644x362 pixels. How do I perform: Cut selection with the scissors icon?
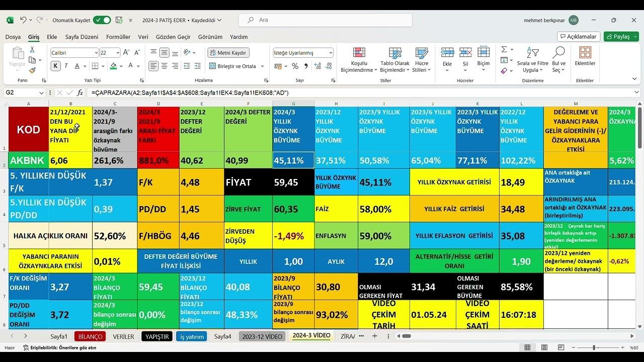click(32, 50)
